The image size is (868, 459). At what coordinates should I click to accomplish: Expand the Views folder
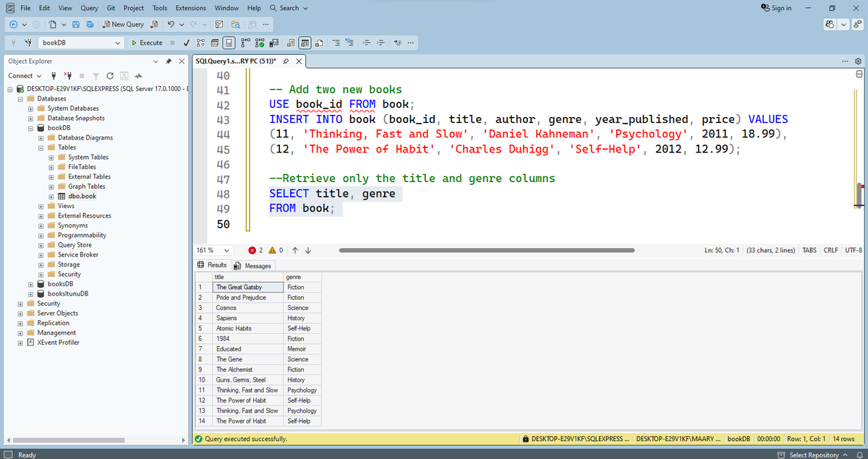[41, 206]
